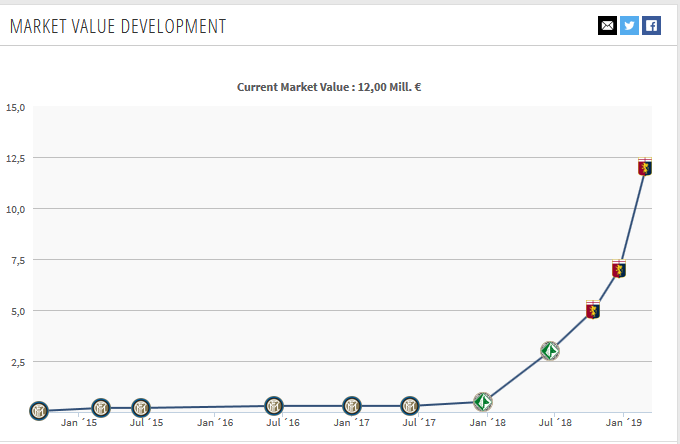This screenshot has height=444, width=680.
Task: Share market value chart on Twitter
Action: click(x=629, y=26)
